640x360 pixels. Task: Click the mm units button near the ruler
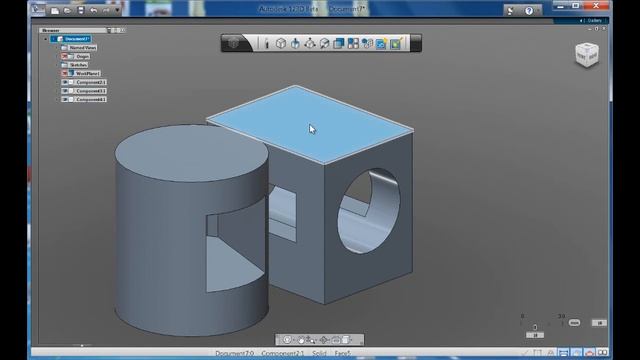574,322
